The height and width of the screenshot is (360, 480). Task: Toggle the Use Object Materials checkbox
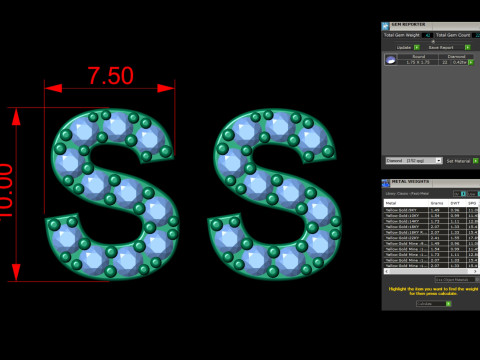coord(477,279)
